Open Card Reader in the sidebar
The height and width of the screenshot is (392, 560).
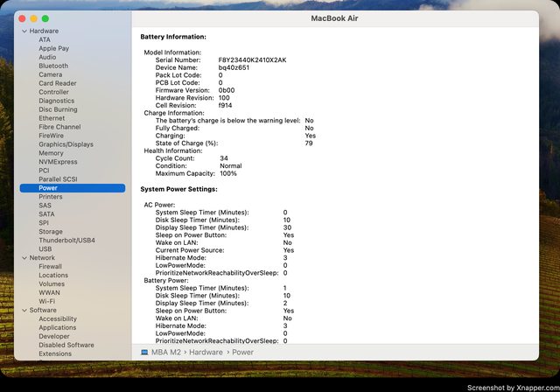tap(58, 83)
